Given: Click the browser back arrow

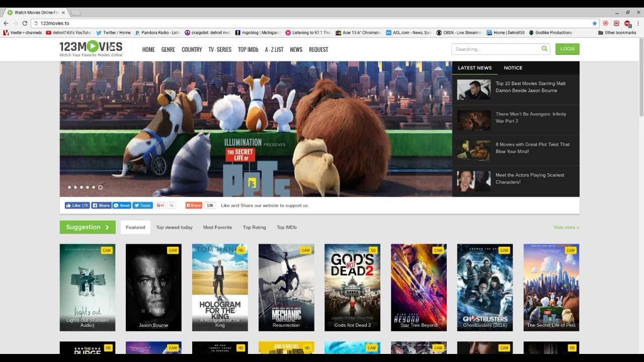Looking at the screenshot, I should [x=6, y=23].
